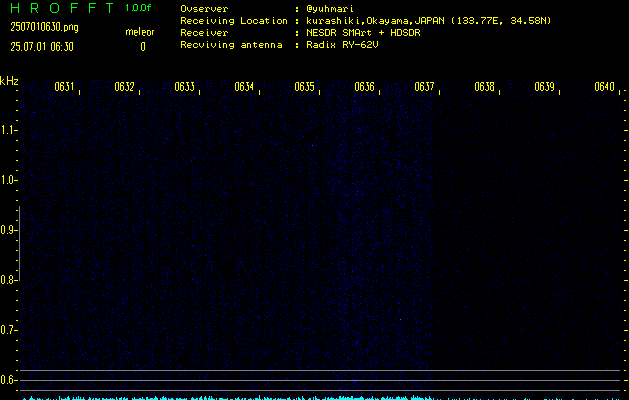
Task: Select the filename 2507010630.png
Action: [x=44, y=27]
